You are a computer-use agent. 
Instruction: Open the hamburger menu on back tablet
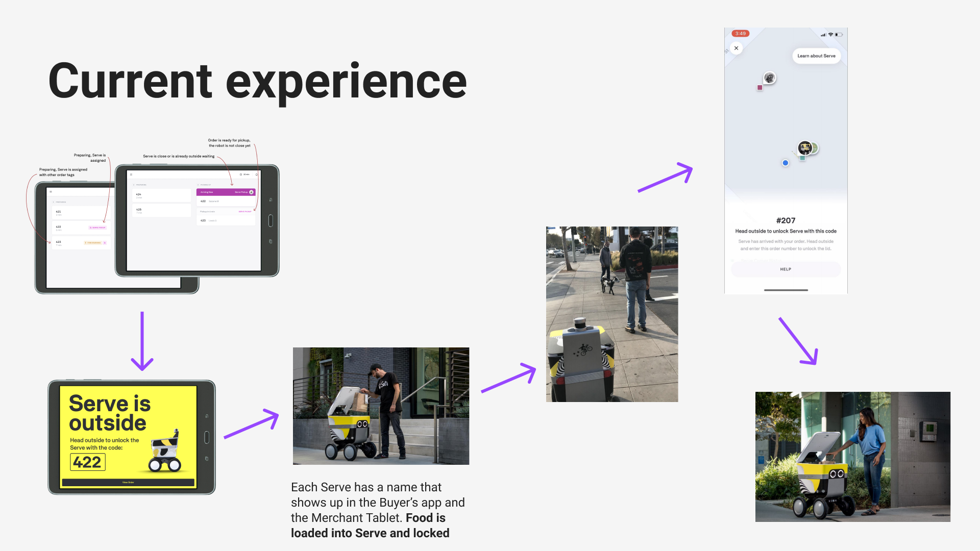click(51, 192)
